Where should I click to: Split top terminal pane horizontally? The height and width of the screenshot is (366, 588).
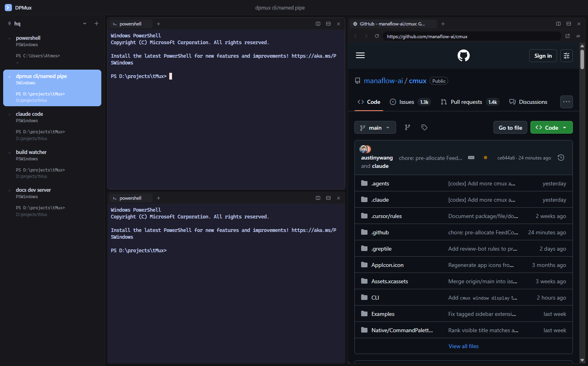328,24
